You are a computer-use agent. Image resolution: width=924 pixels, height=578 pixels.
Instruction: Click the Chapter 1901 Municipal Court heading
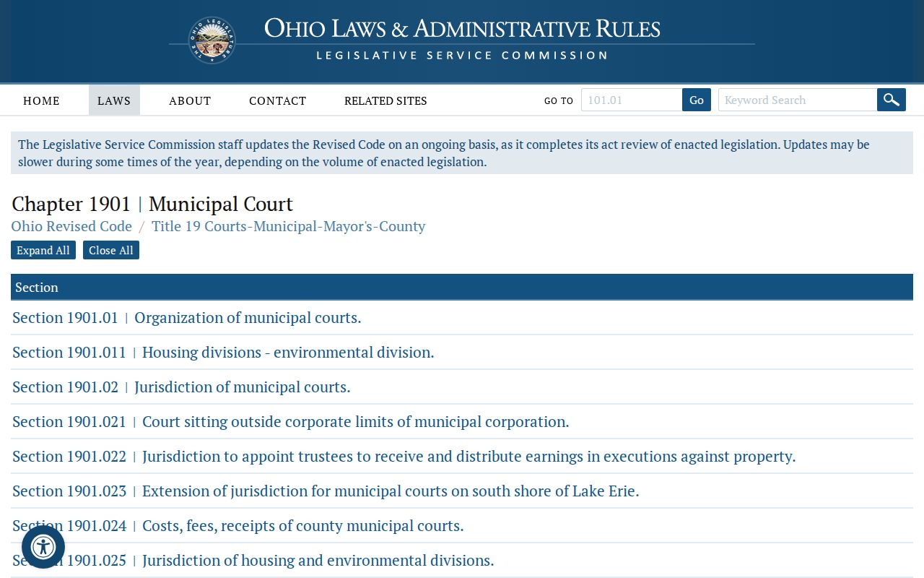pos(152,204)
